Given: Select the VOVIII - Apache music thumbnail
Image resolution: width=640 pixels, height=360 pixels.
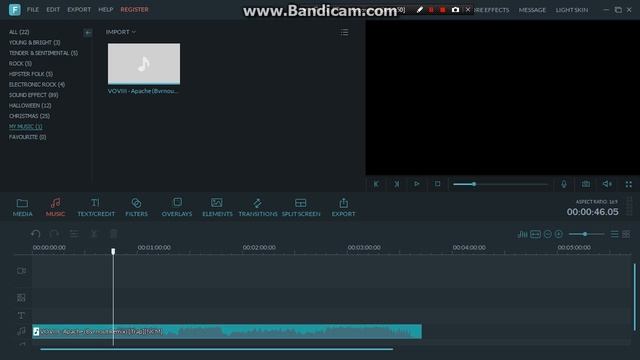Looking at the screenshot, I should point(144,64).
